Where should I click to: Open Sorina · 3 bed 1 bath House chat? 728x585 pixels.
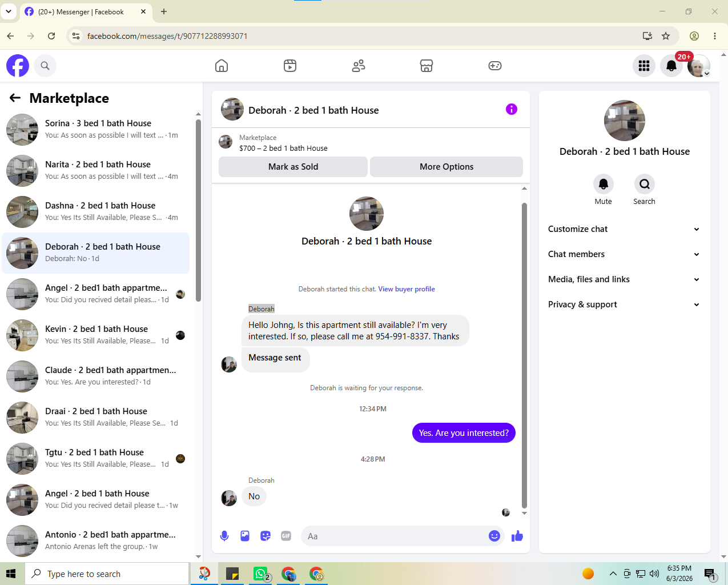[96, 130]
